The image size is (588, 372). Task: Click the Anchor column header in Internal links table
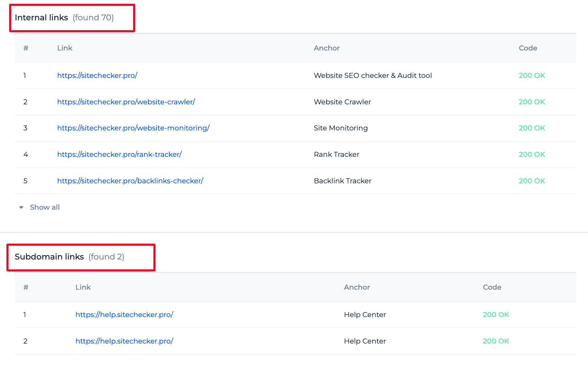click(x=327, y=48)
